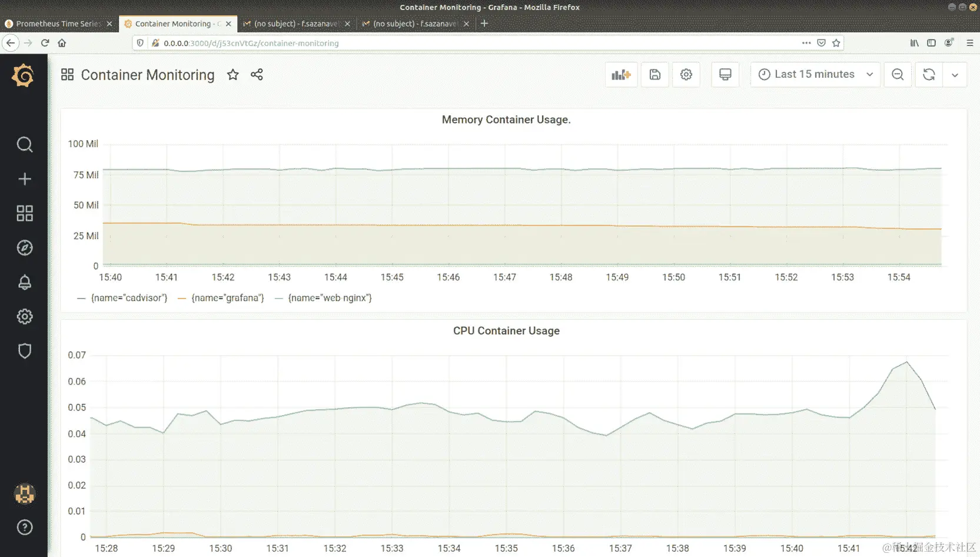The height and width of the screenshot is (557, 980).
Task: Add a new panel to dashboard
Action: pyautogui.click(x=621, y=75)
